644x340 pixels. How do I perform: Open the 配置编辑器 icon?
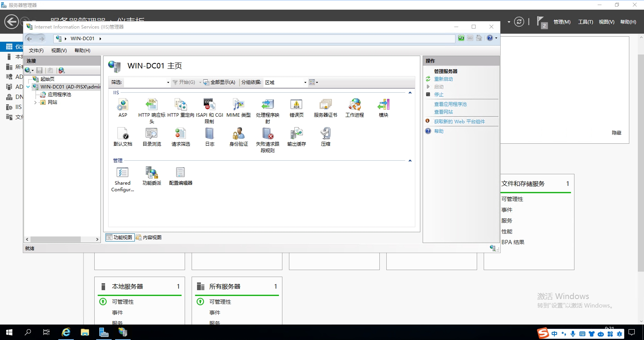click(x=180, y=173)
